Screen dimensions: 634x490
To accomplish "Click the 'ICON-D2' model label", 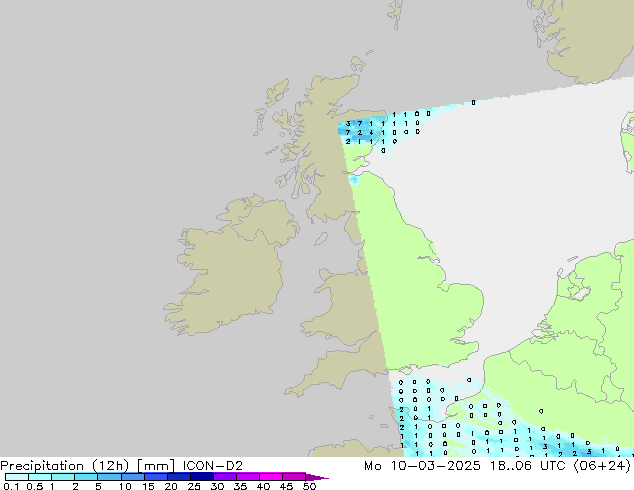I will click(213, 466).
